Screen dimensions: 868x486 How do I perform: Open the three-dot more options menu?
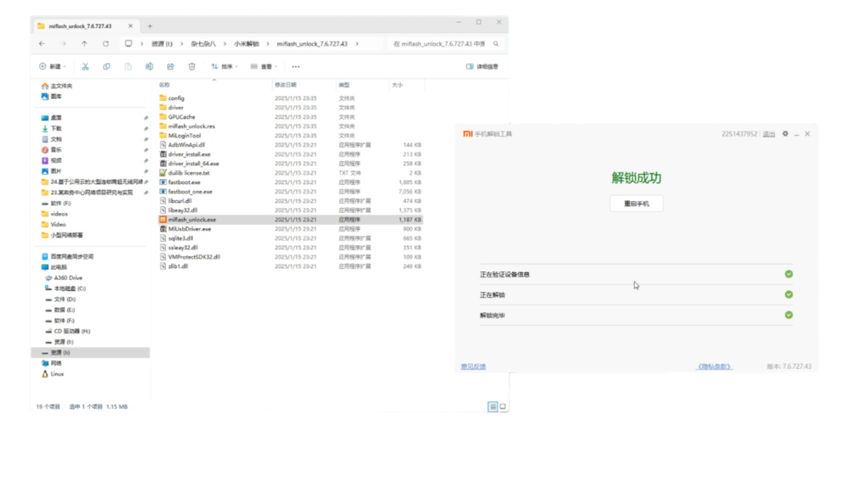pos(295,66)
